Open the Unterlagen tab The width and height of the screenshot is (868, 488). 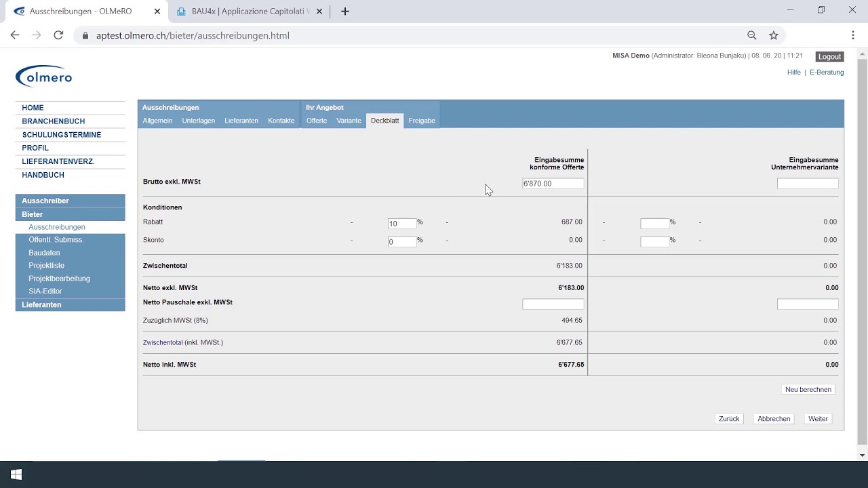tap(199, 121)
